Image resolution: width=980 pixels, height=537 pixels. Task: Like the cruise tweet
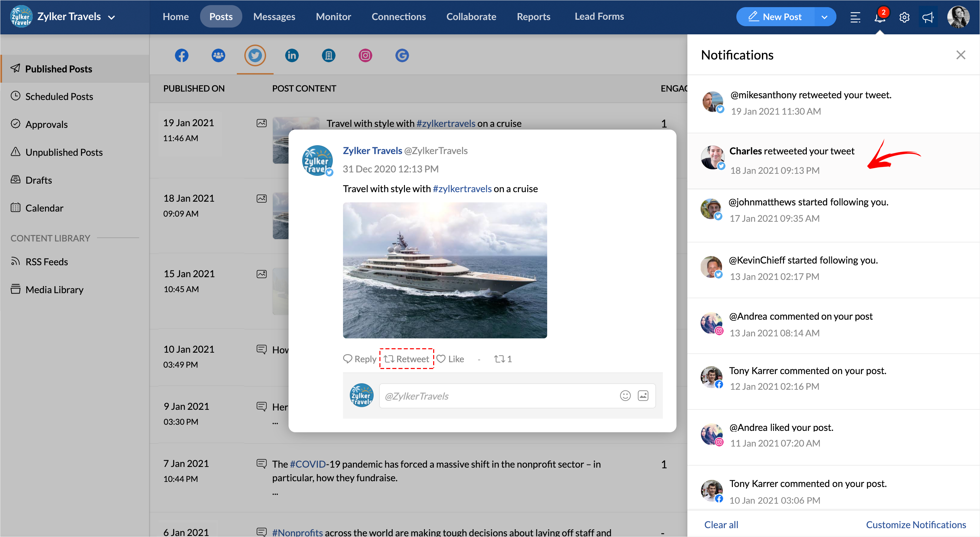point(451,359)
